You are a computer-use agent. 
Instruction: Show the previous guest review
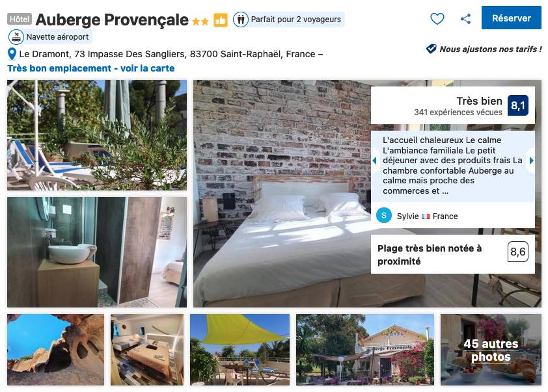(x=375, y=161)
